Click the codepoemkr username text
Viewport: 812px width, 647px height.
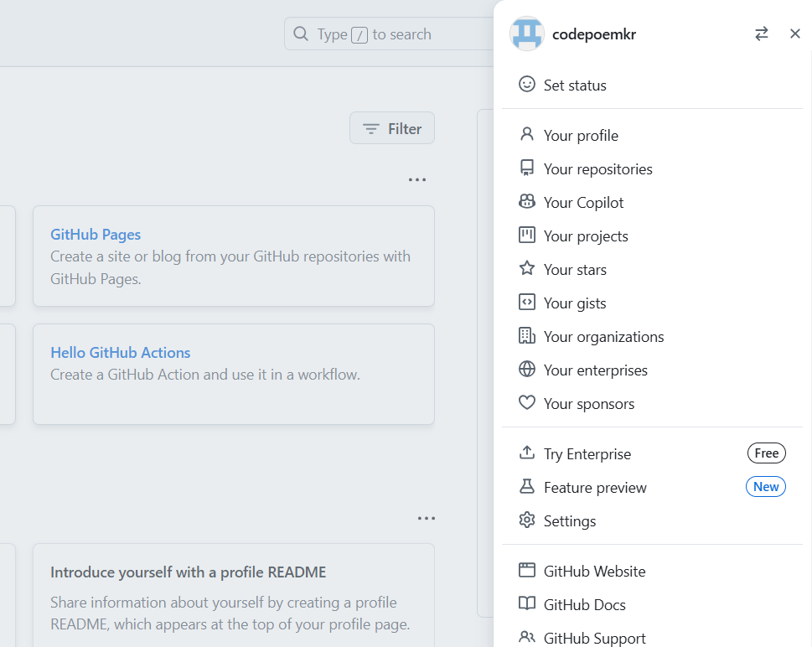pos(594,34)
